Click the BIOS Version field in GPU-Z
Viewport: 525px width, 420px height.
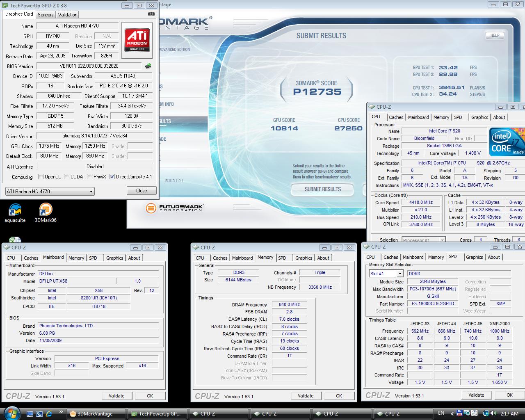tap(89, 66)
